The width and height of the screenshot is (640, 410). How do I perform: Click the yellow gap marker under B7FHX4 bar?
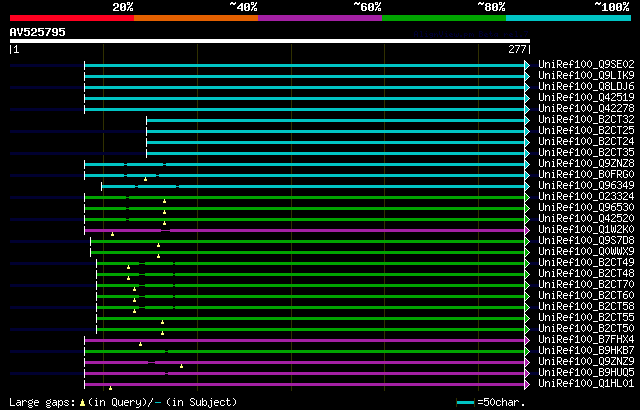[140, 344]
